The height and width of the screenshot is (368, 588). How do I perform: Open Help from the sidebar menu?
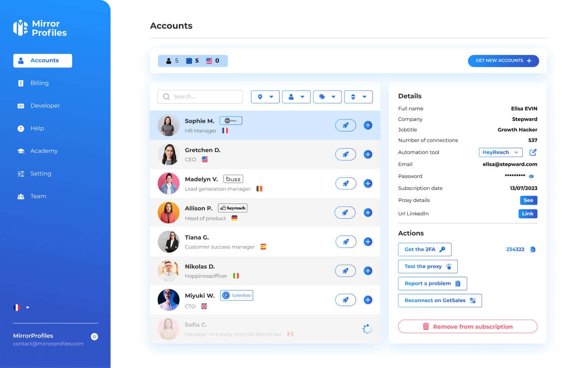[37, 128]
